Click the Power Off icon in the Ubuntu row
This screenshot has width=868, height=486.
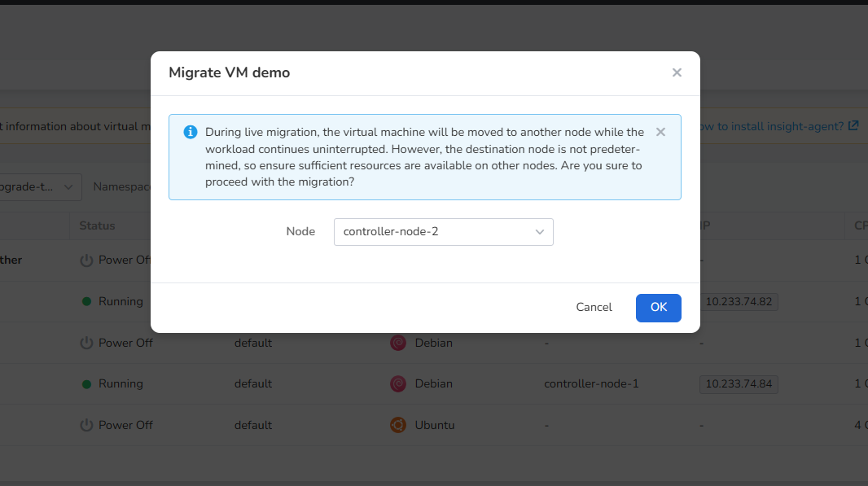pos(86,425)
